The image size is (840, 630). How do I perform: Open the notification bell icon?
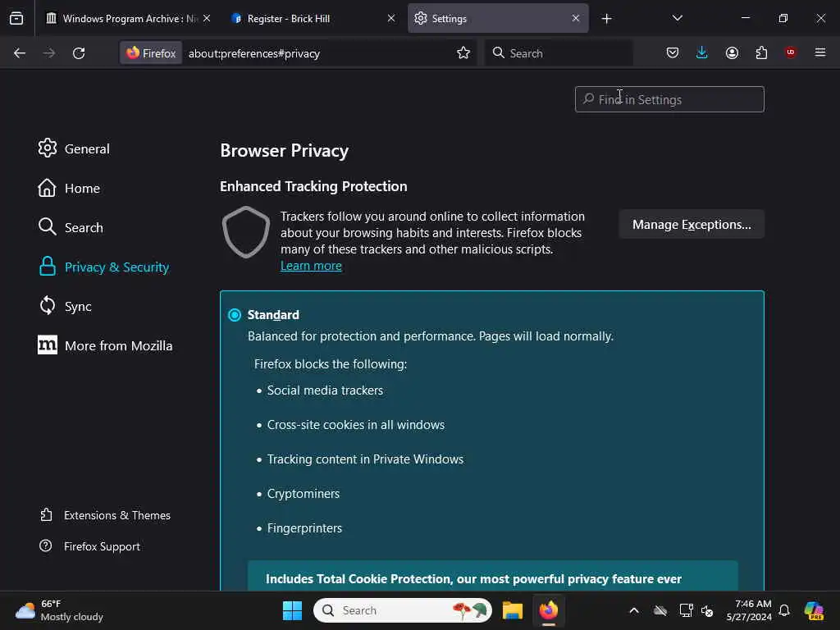784,610
